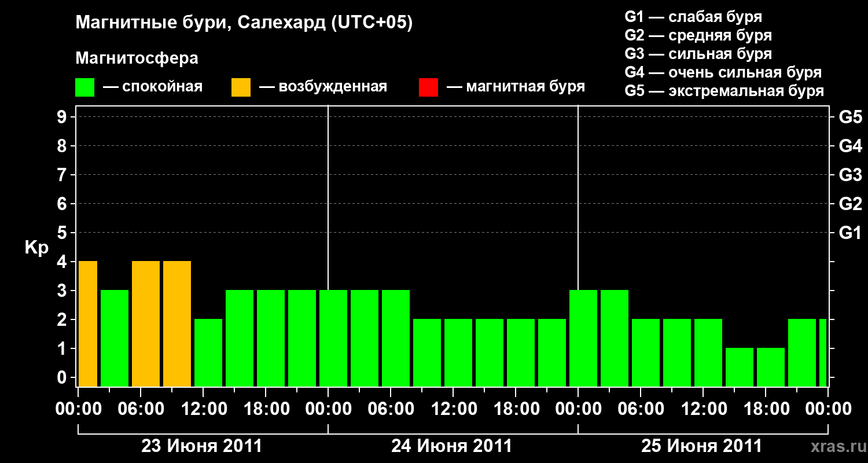Image resolution: width=868 pixels, height=463 pixels.
Task: Click the 18:00 time label for 23 Июня
Action: point(266,409)
